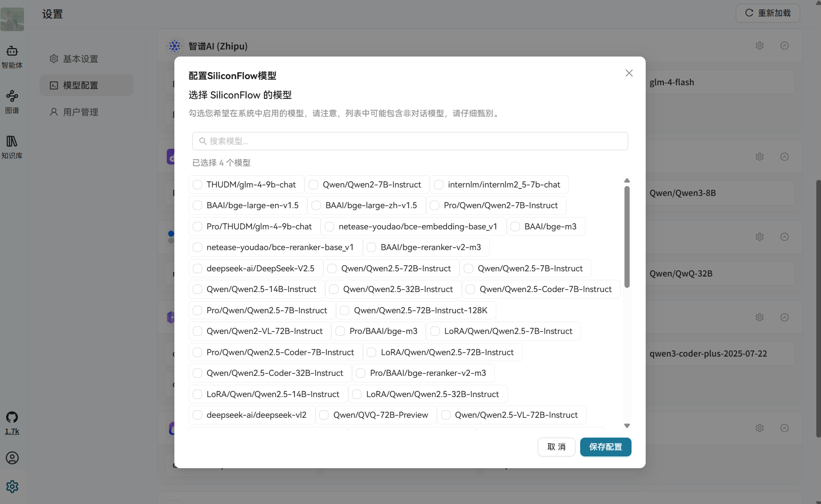The width and height of the screenshot is (821, 504).
Task: Check Qwen/Qwen2.5-VL-72B-Instruct model
Action: tap(446, 415)
